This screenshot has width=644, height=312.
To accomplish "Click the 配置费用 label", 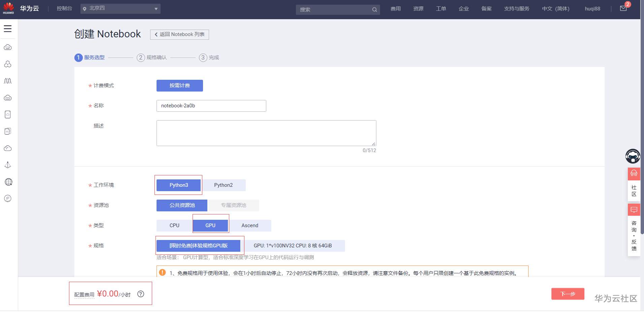I will coord(84,295).
